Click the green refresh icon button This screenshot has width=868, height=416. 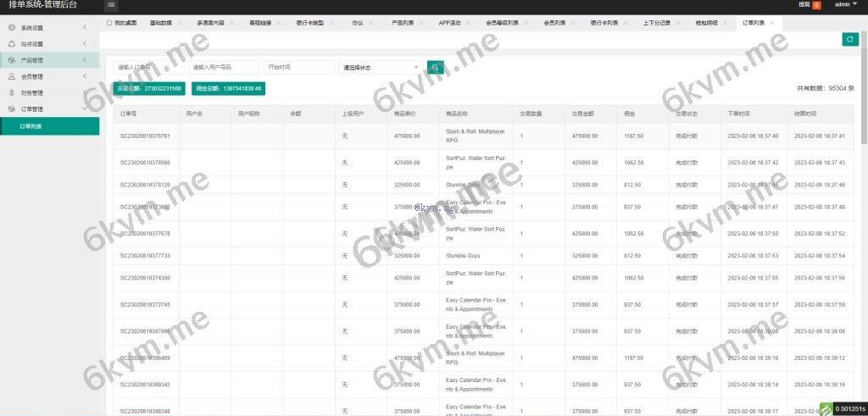pyautogui.click(x=849, y=39)
